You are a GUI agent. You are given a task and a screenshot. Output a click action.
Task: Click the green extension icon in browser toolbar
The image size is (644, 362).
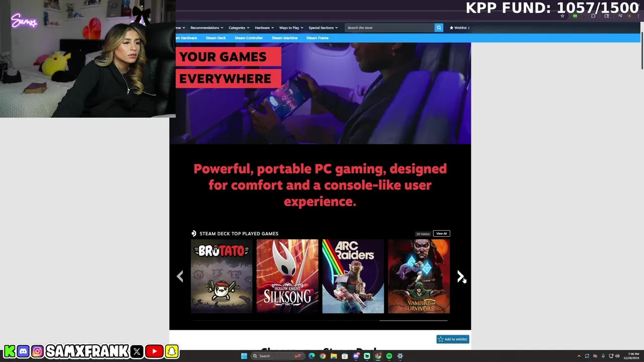tap(575, 16)
